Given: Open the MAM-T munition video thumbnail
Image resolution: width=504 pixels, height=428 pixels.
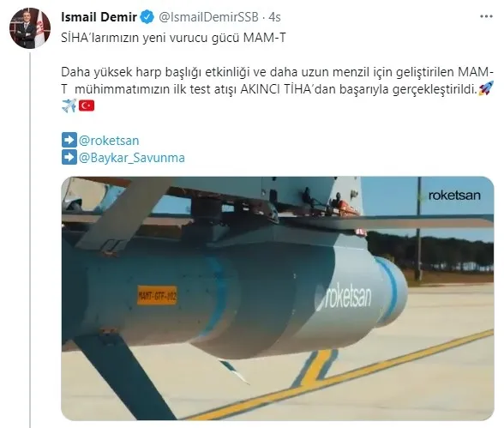Looking at the screenshot, I should tap(278, 298).
